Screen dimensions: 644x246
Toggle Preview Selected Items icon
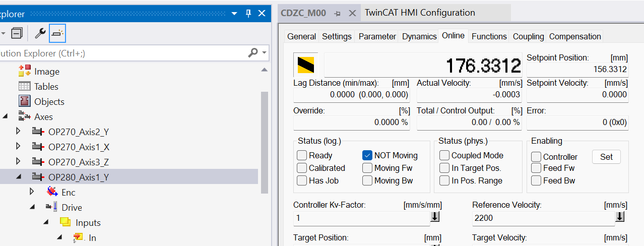57,33
